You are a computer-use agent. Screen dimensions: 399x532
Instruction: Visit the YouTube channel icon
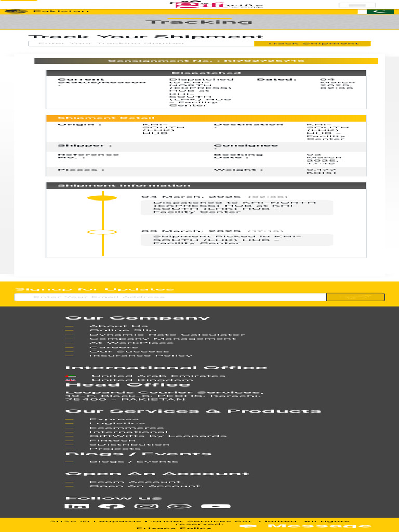[x=216, y=506]
